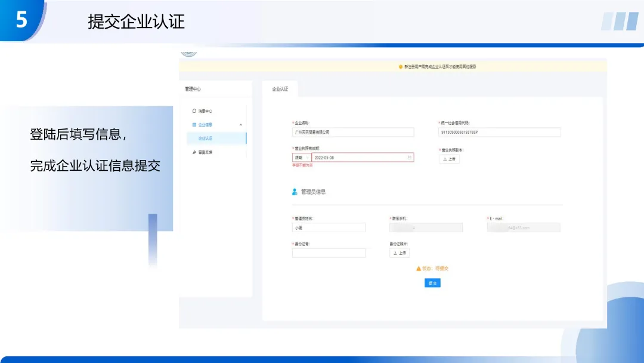
Task: Click the 管理员信息 user icon
Action: pyautogui.click(x=295, y=192)
